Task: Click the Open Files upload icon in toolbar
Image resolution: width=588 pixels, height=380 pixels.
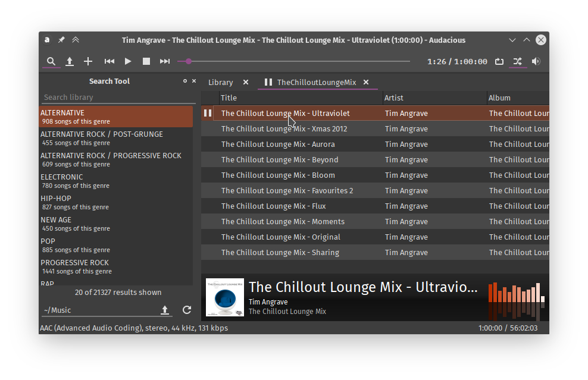Action: point(70,61)
